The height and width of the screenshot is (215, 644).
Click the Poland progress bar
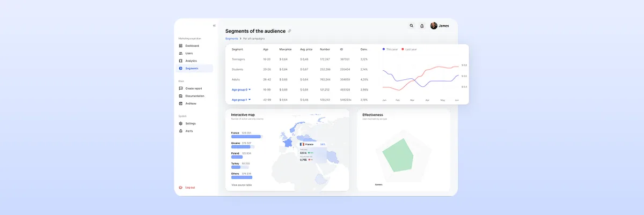(237, 157)
